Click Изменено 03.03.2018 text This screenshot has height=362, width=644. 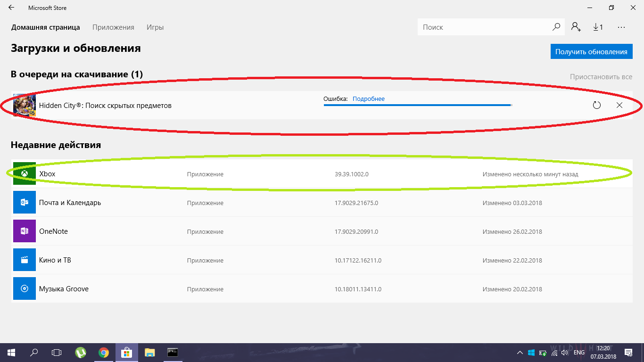512,203
